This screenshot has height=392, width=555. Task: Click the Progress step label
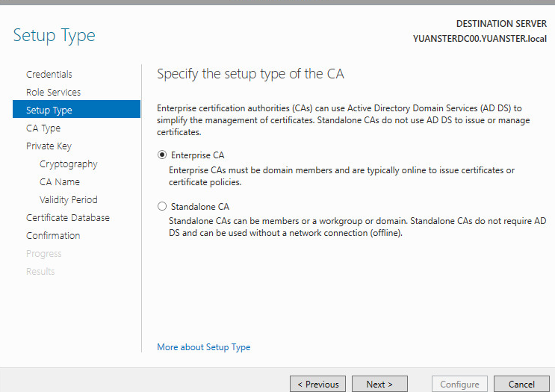[44, 254]
